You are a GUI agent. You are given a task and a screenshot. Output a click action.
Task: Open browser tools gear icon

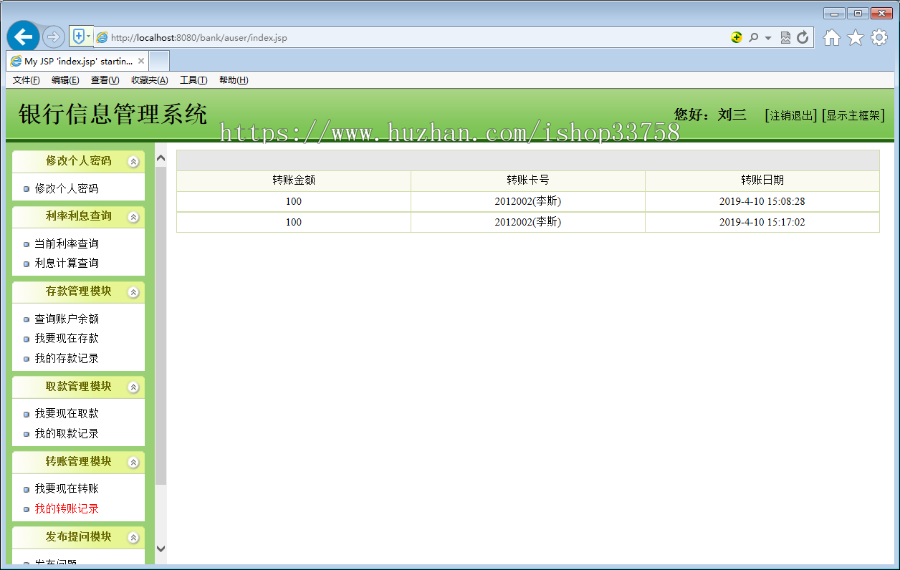[879, 38]
